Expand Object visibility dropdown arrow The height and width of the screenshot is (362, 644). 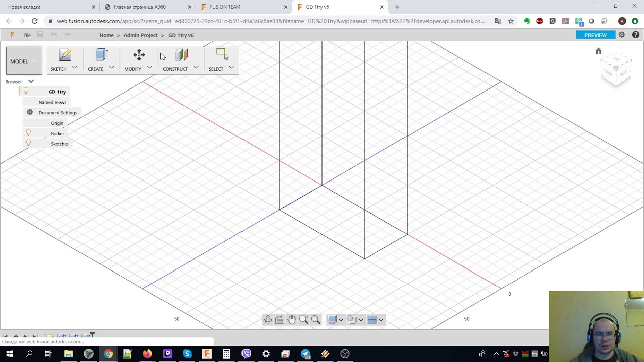click(361, 320)
